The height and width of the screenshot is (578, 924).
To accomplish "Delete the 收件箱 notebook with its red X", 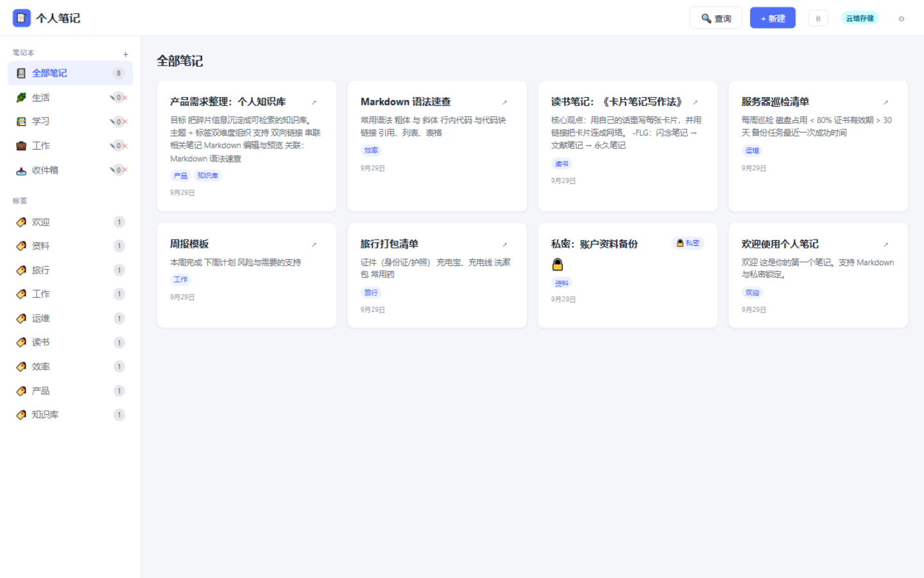I will tap(125, 170).
